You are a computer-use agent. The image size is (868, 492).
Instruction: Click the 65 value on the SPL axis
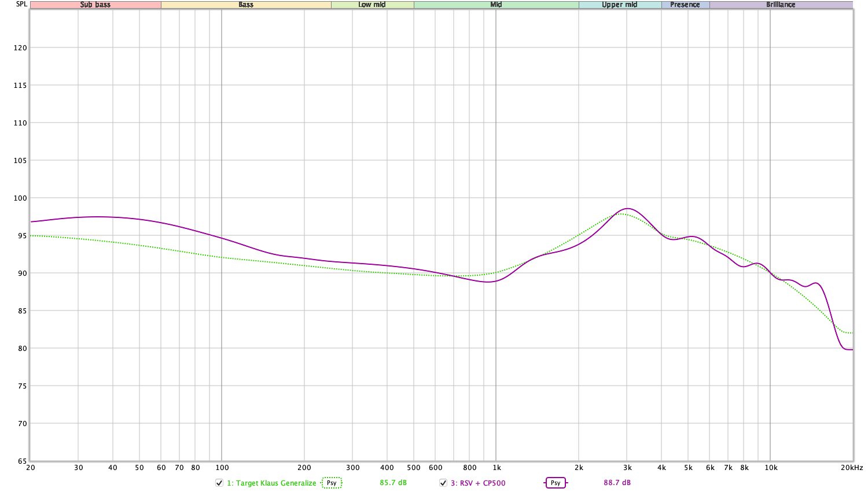click(22, 461)
